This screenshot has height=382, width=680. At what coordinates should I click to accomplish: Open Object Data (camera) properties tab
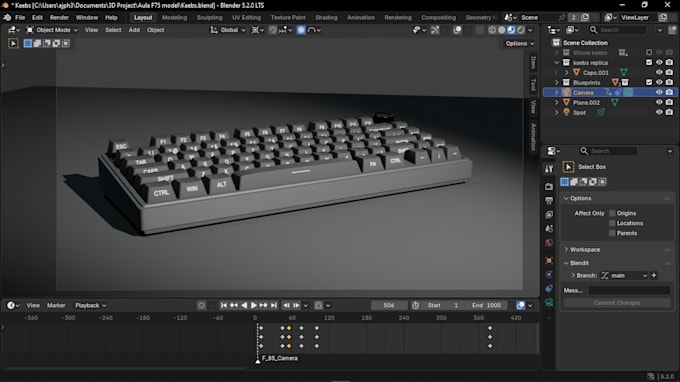[x=549, y=303]
